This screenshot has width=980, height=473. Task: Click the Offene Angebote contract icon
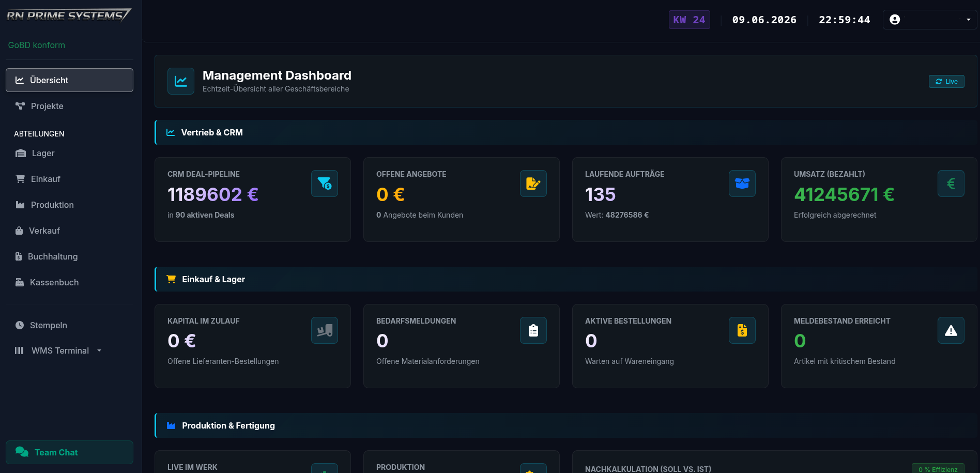[x=533, y=184]
